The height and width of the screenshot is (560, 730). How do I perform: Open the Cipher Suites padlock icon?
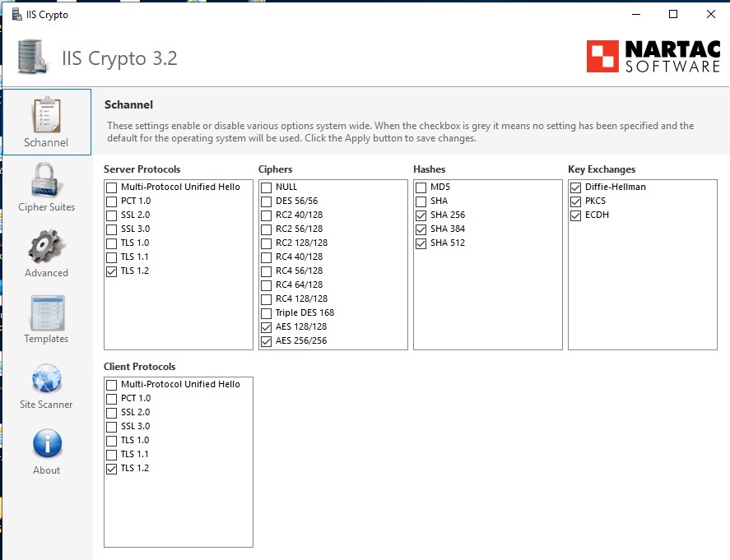[x=46, y=180]
